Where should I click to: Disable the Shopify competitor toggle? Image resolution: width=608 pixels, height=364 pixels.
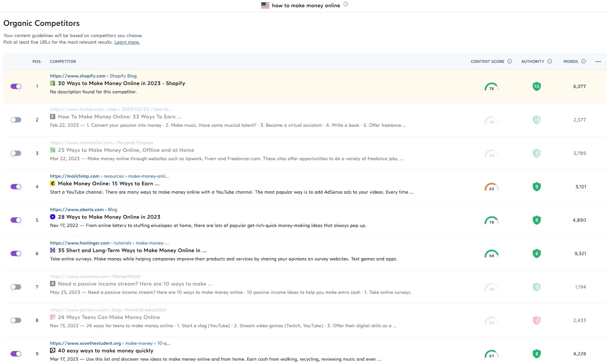coord(16,87)
